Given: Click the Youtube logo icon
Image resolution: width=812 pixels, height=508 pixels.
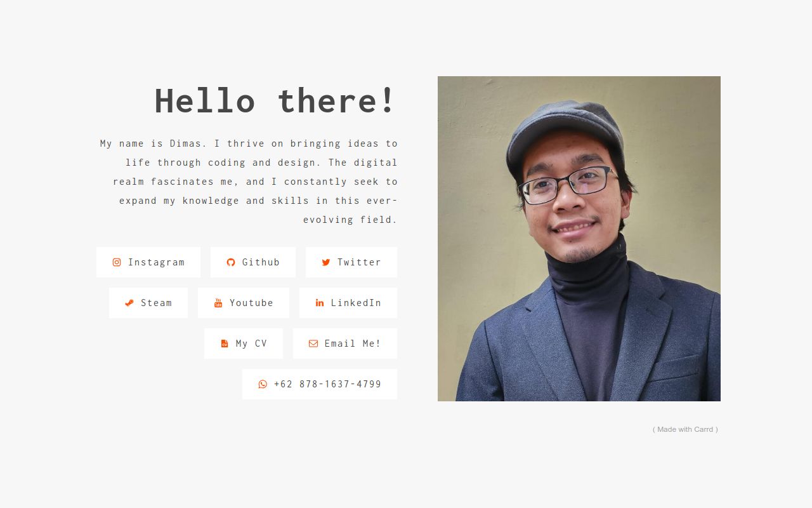Looking at the screenshot, I should pyautogui.click(x=218, y=303).
